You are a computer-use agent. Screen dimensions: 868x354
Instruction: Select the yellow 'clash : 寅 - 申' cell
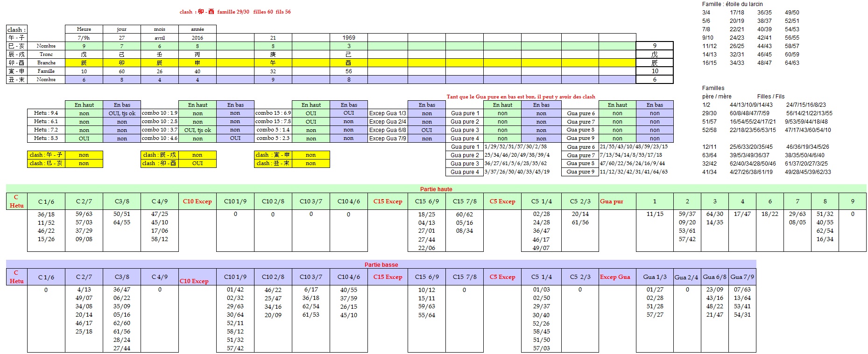[x=273, y=155]
